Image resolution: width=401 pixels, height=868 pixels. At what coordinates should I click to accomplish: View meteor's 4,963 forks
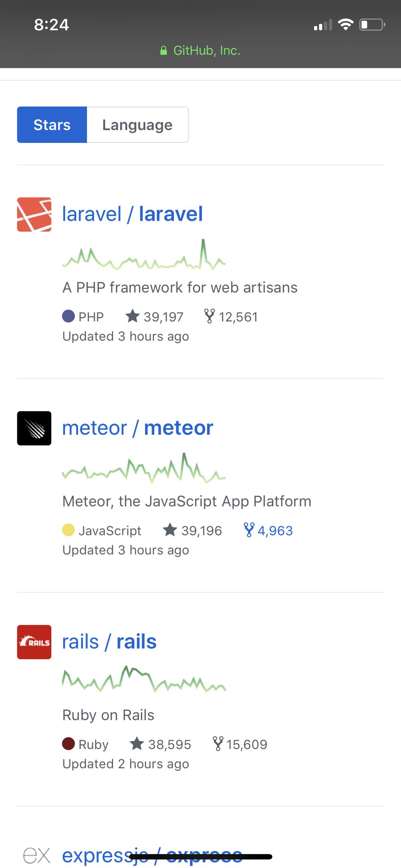pyautogui.click(x=268, y=530)
